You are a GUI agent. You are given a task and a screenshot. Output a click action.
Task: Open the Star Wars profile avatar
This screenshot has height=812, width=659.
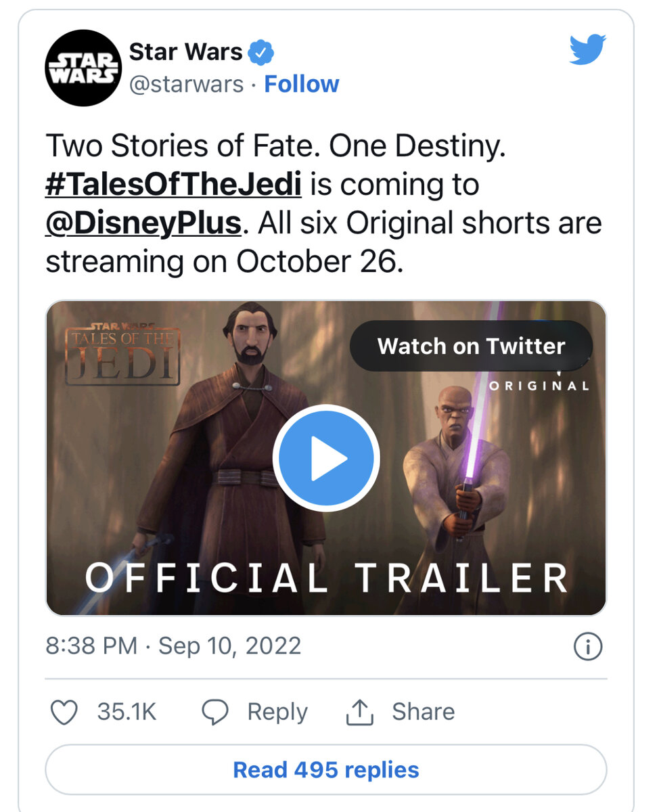coord(82,69)
